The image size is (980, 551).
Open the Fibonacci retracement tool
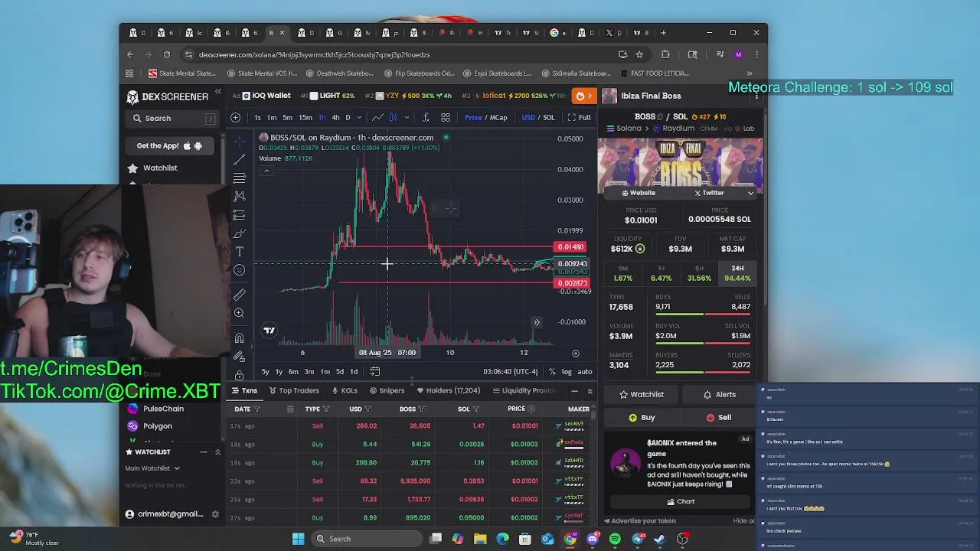pos(240,178)
